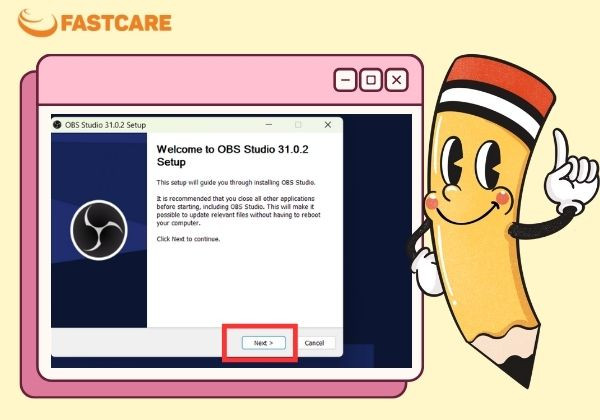Click the pink frame minimize button
The width and height of the screenshot is (600, 420).
[345, 80]
